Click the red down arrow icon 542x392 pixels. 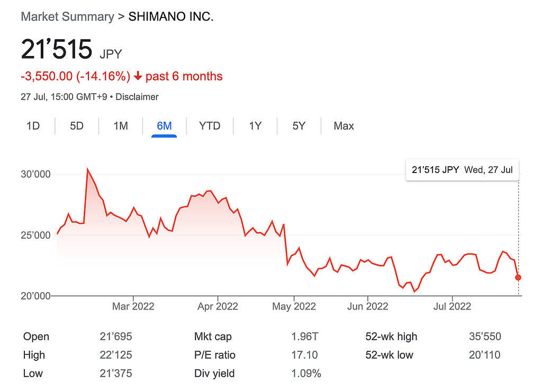[x=138, y=76]
